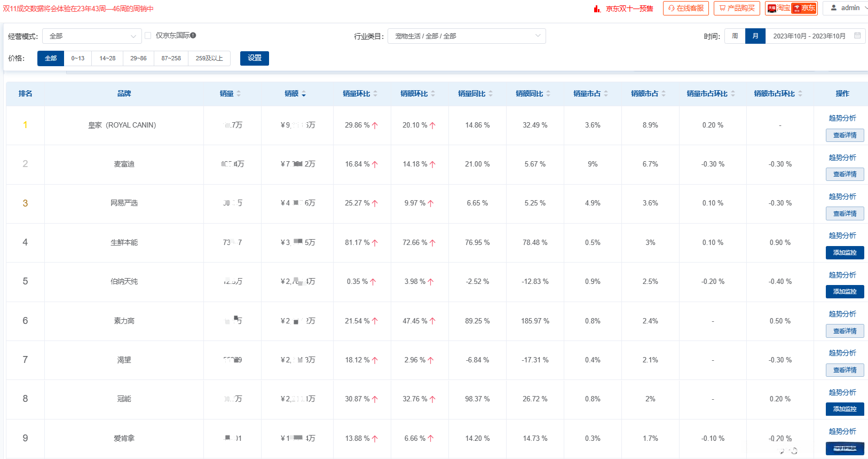Click the sort arrows beside 销额同比

pyautogui.click(x=548, y=94)
